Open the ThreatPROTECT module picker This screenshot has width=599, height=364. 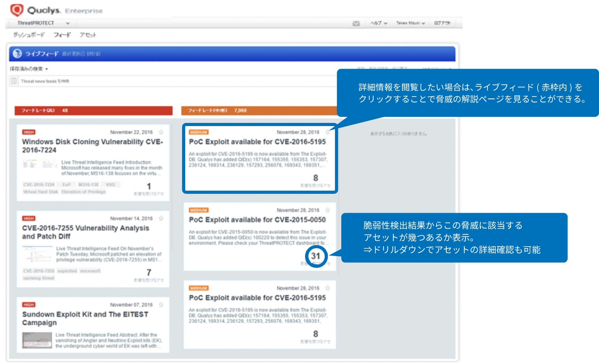click(x=43, y=23)
